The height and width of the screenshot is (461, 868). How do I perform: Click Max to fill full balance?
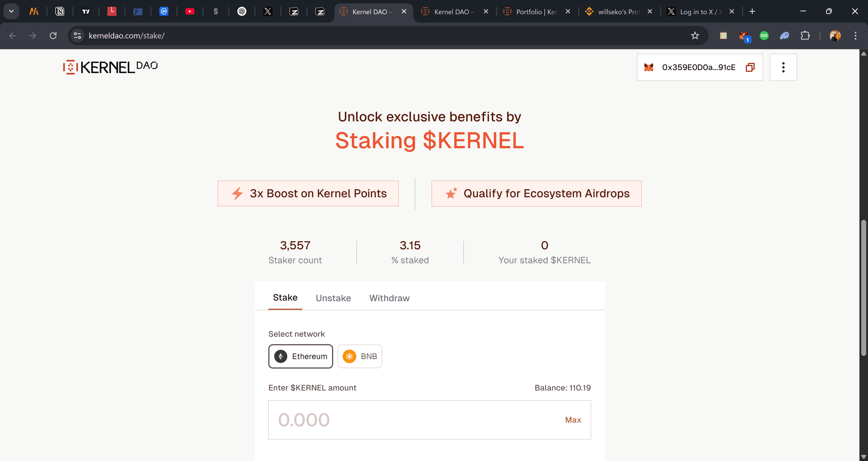click(x=573, y=420)
